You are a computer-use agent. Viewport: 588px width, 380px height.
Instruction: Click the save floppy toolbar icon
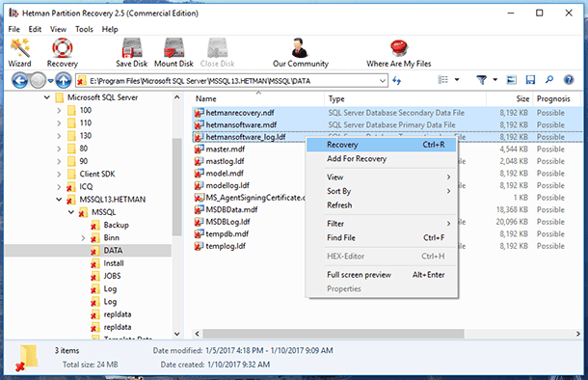[x=530, y=79]
